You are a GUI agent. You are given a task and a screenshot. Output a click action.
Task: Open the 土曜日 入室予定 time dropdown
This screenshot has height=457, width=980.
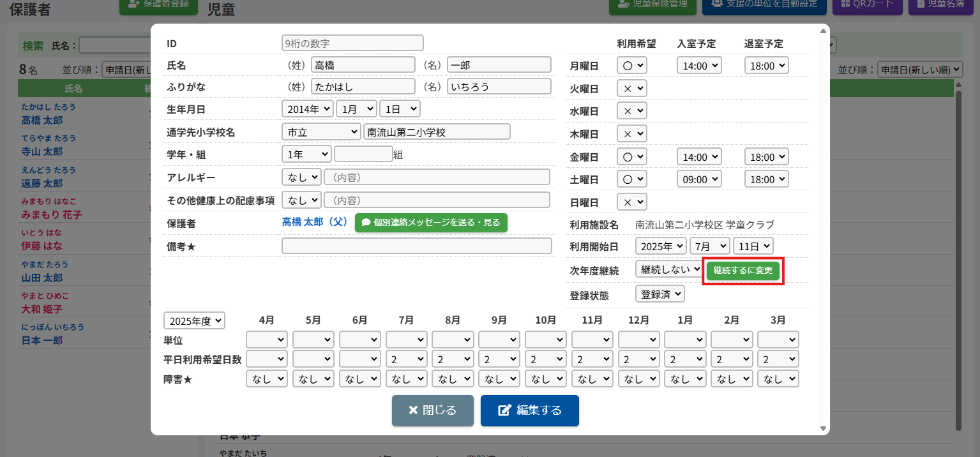698,180
